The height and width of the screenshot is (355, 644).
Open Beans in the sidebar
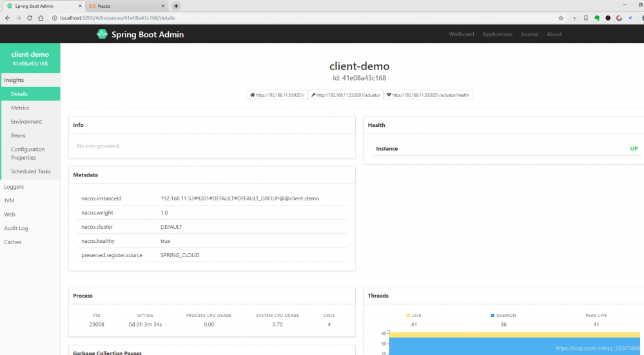pos(30,135)
